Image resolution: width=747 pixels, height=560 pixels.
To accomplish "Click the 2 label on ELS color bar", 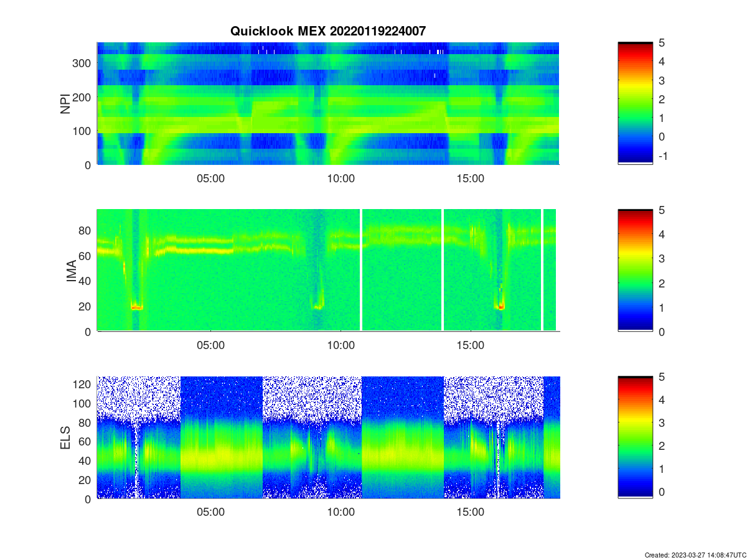I will click(x=662, y=446).
